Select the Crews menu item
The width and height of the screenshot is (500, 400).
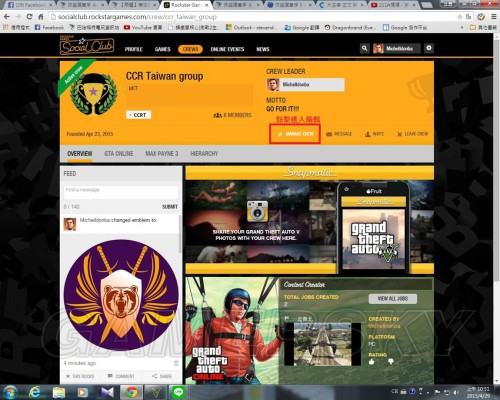point(190,49)
